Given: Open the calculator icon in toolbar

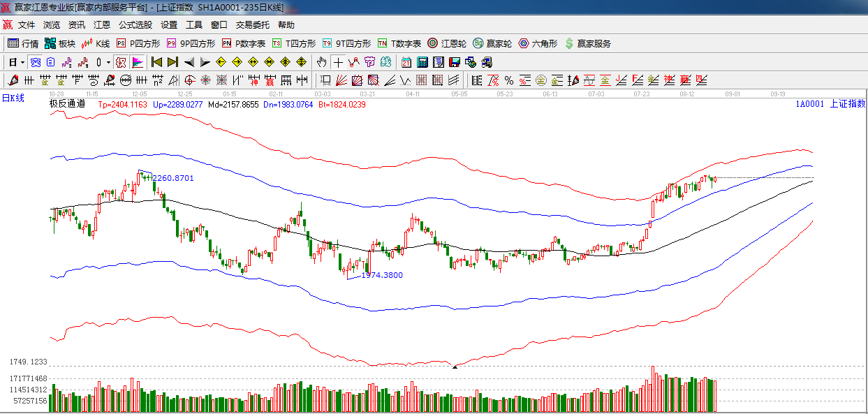Looking at the screenshot, I should (421, 62).
